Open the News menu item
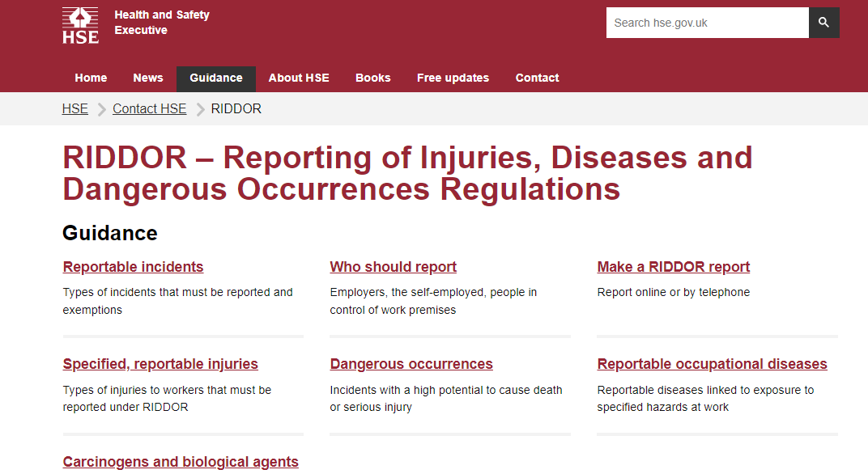 tap(148, 78)
